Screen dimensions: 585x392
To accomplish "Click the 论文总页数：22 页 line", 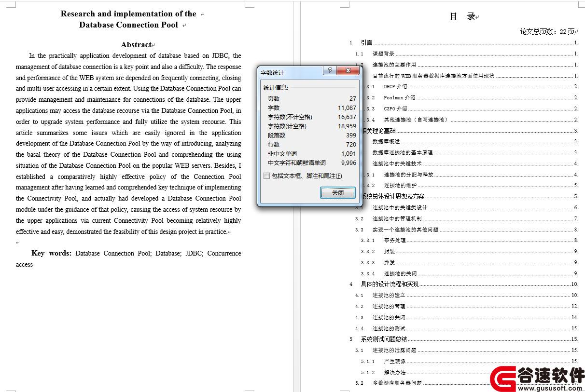I will coord(547,31).
